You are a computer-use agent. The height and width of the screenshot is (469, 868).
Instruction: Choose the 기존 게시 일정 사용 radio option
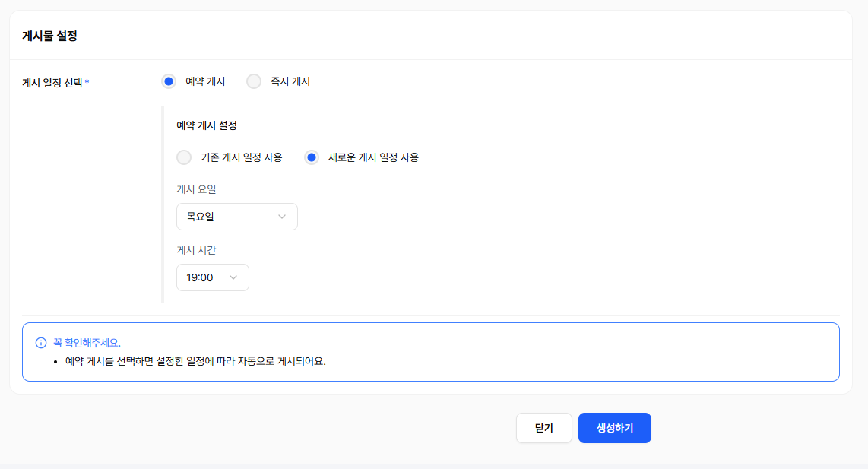click(x=184, y=157)
